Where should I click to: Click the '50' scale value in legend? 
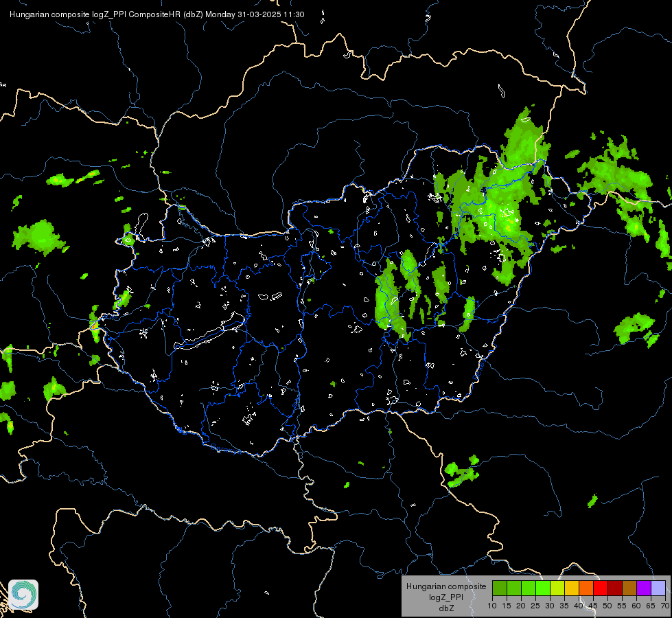pyautogui.click(x=607, y=606)
